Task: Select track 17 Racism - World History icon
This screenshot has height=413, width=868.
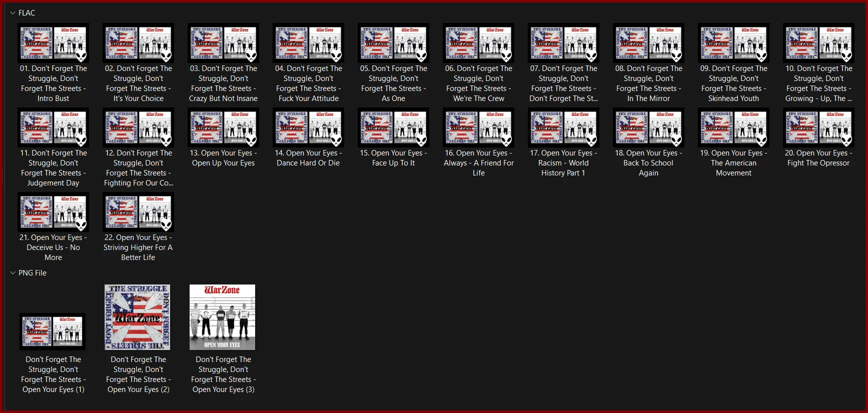Action: coord(564,127)
